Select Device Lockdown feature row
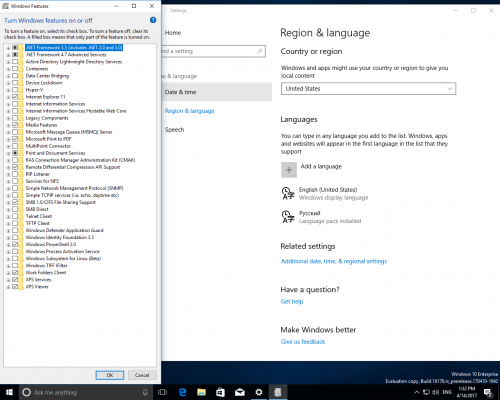500x400 pixels. point(44,83)
